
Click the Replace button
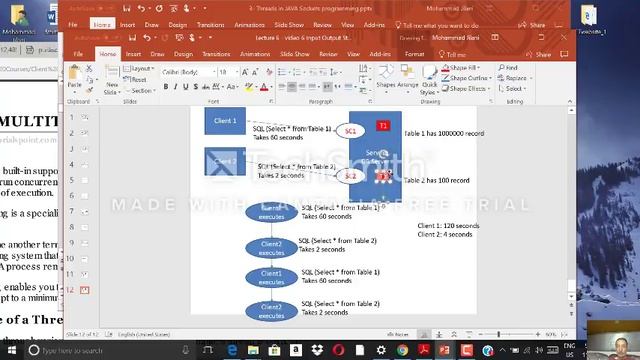[x=515, y=78]
